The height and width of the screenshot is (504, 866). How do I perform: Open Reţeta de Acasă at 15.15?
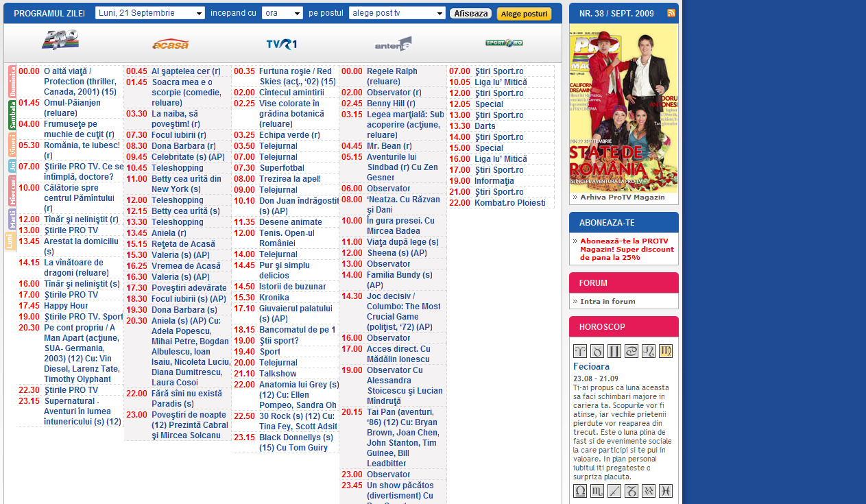pyautogui.click(x=183, y=244)
